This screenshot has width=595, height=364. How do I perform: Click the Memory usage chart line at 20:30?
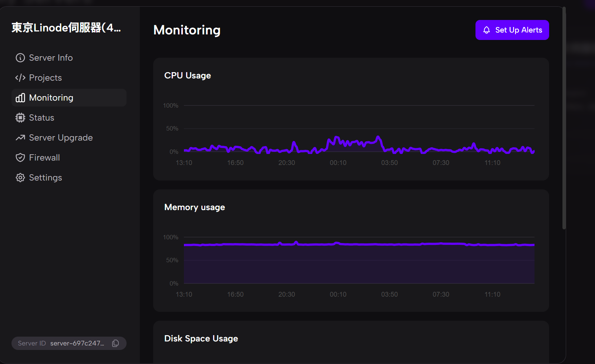(x=287, y=245)
